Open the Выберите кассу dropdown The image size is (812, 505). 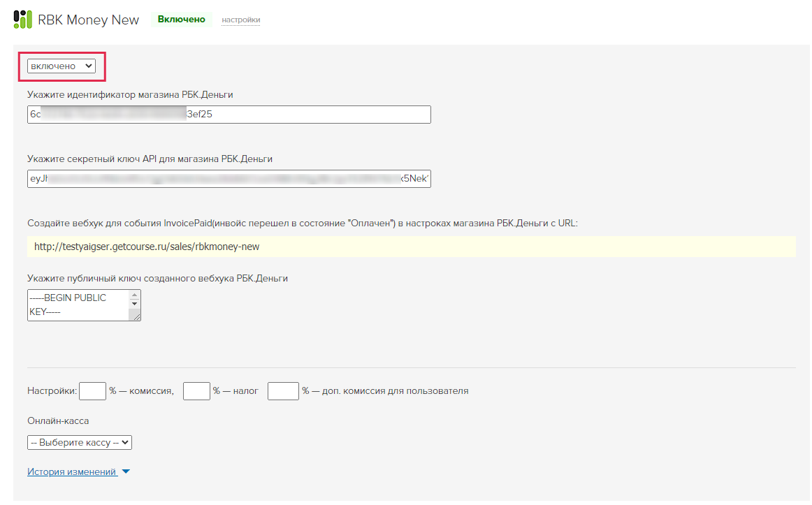pyautogui.click(x=80, y=442)
